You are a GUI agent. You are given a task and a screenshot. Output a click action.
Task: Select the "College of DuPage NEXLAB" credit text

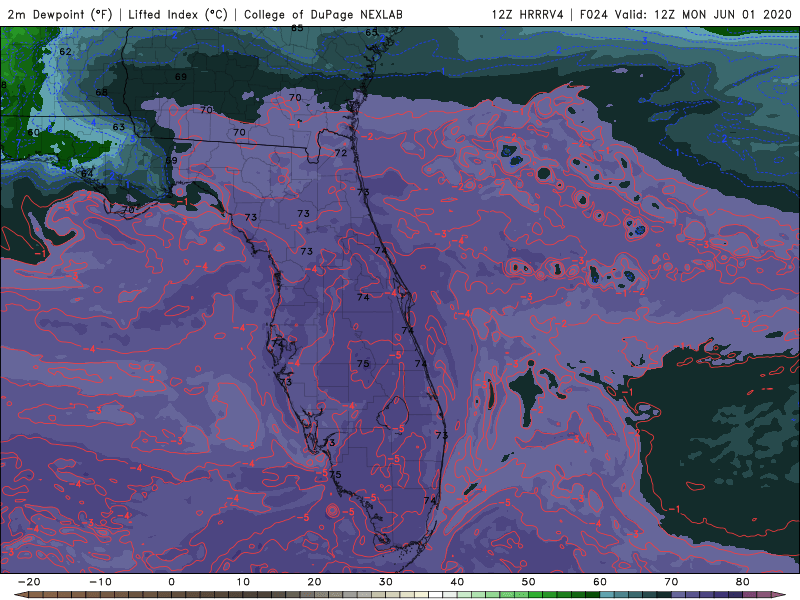[323, 14]
